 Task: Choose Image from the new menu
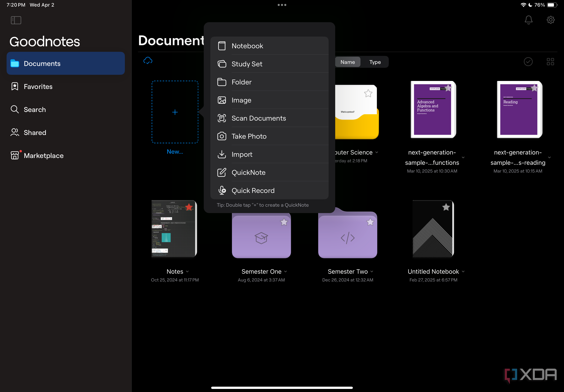pyautogui.click(x=269, y=100)
